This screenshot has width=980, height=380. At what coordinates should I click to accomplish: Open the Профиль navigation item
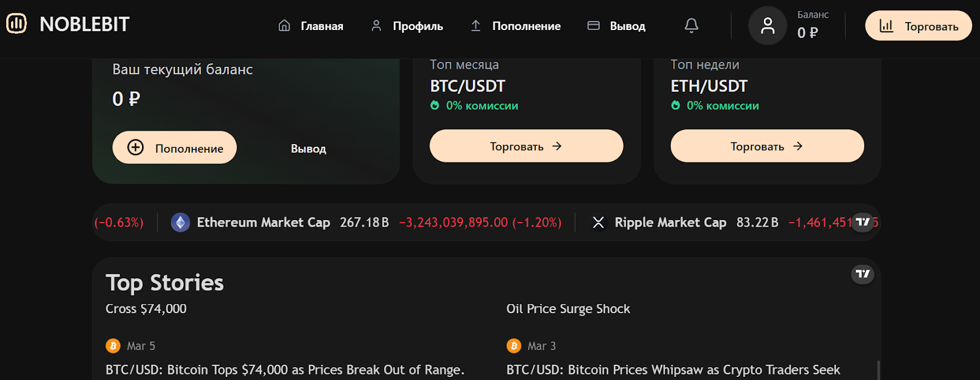tap(407, 26)
